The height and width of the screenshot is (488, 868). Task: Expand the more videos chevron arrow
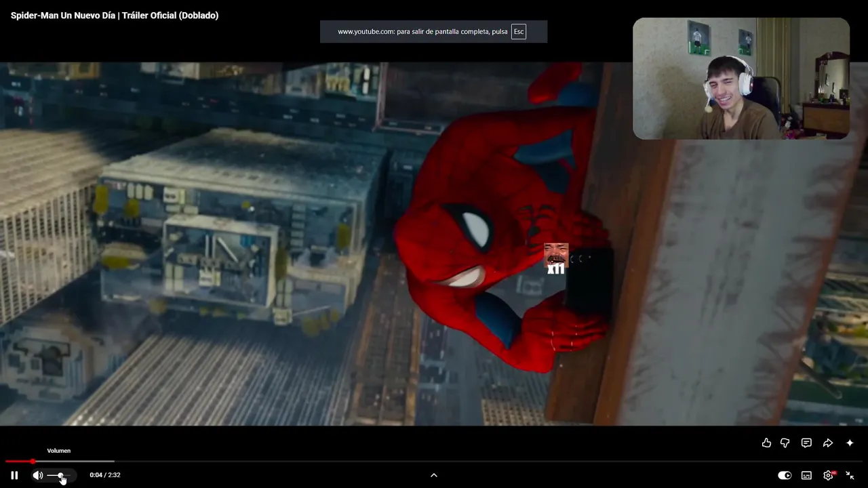click(434, 475)
